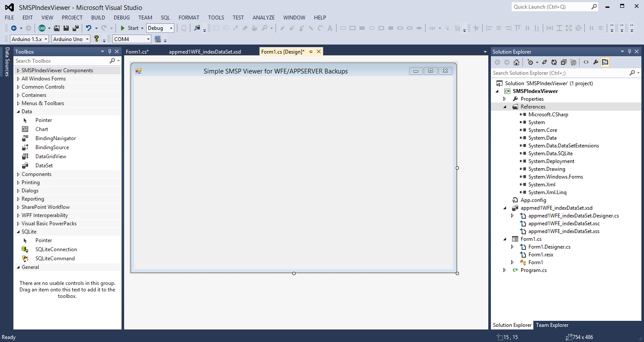Undo the last action from toolbar
Image resolution: width=644 pixels, height=342 pixels.
(x=89, y=28)
